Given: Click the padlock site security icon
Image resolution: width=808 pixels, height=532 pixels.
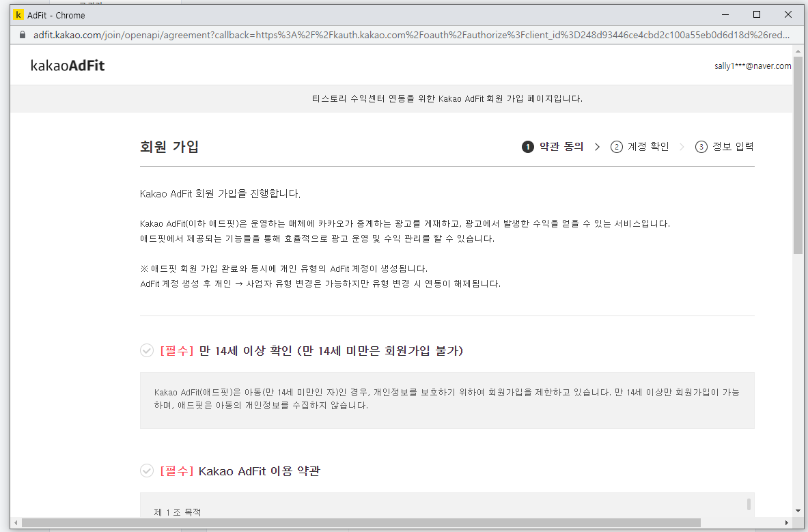Looking at the screenshot, I should (x=22, y=35).
